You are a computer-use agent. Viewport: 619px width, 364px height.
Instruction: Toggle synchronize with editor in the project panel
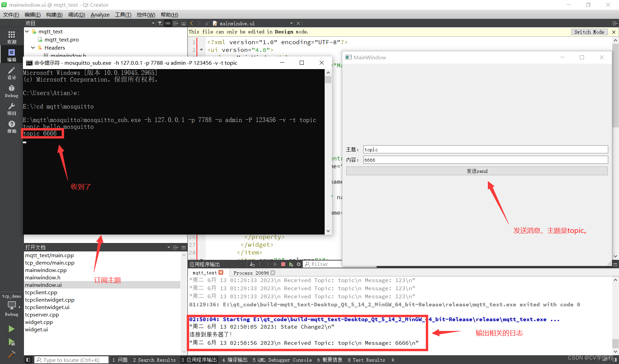168,23
